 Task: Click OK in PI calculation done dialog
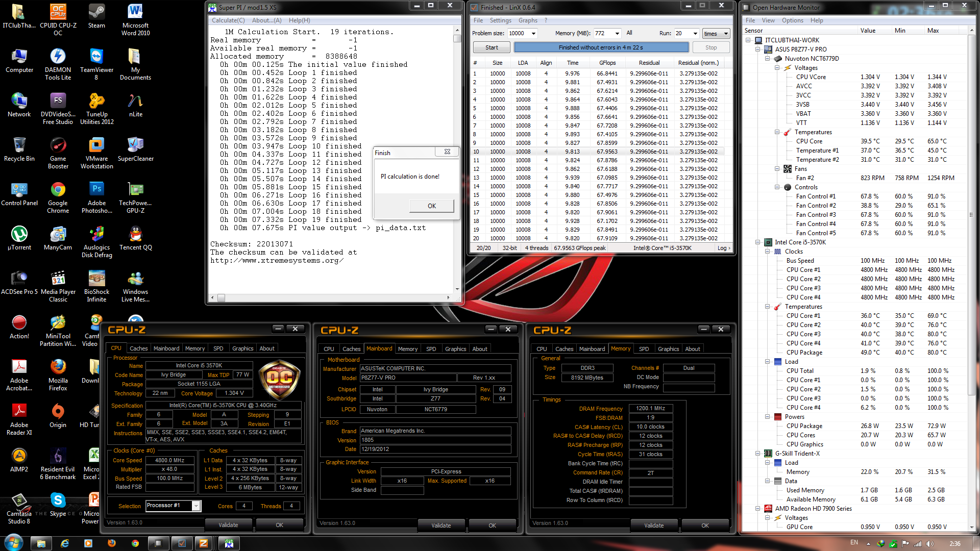click(431, 206)
